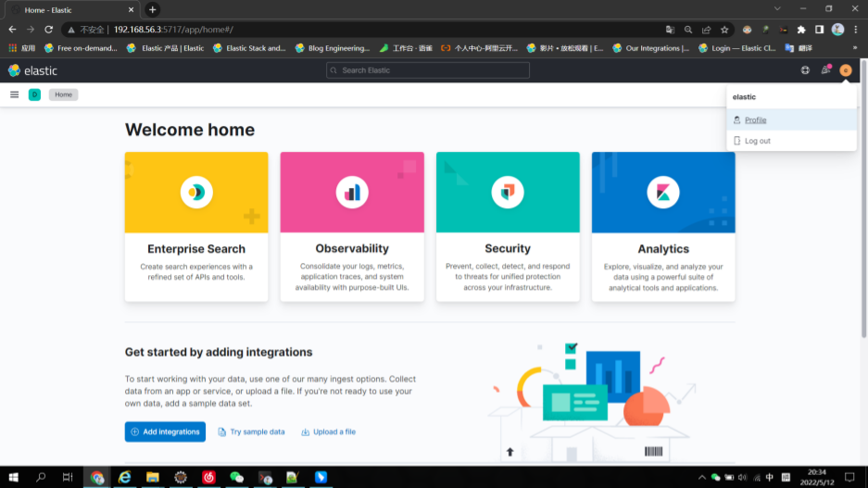This screenshot has width=868, height=488.
Task: Click the Security shield icon
Action: pyautogui.click(x=508, y=192)
